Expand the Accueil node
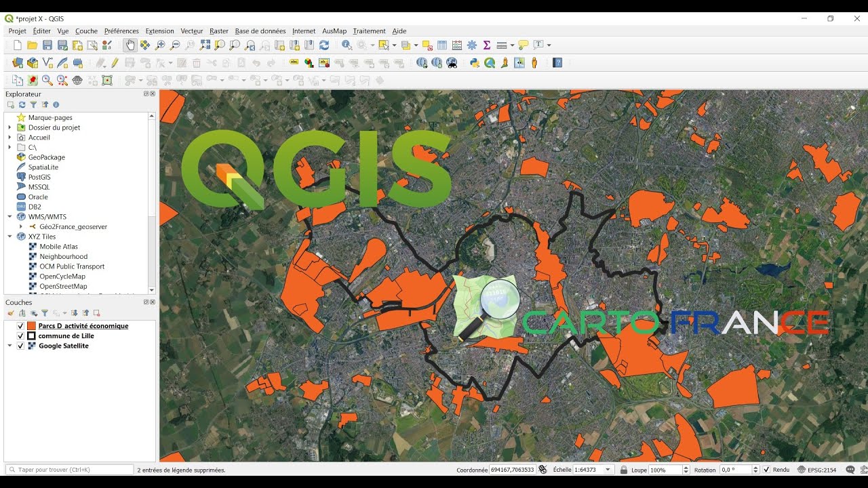This screenshot has width=868, height=488. pyautogui.click(x=9, y=138)
